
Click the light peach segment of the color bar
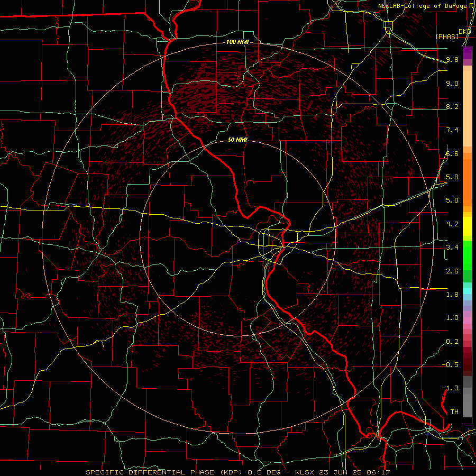[x=467, y=108]
